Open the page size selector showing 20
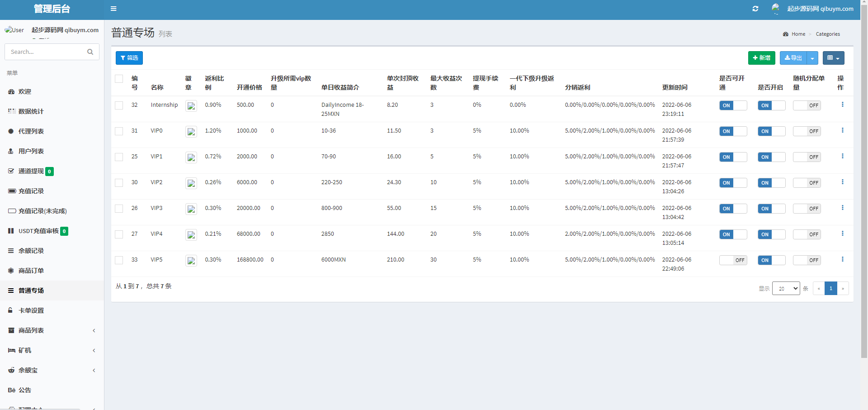The width and height of the screenshot is (868, 410). point(786,288)
